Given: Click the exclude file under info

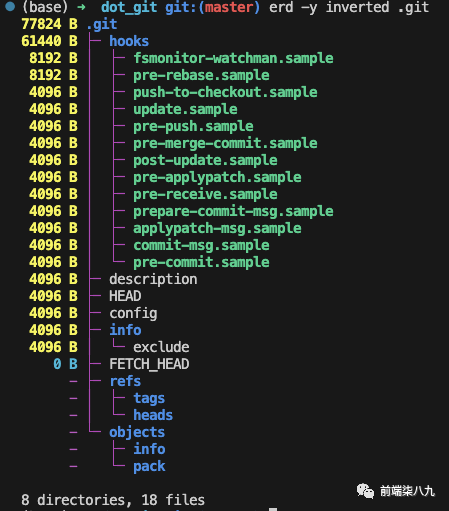Looking at the screenshot, I should coord(161,347).
